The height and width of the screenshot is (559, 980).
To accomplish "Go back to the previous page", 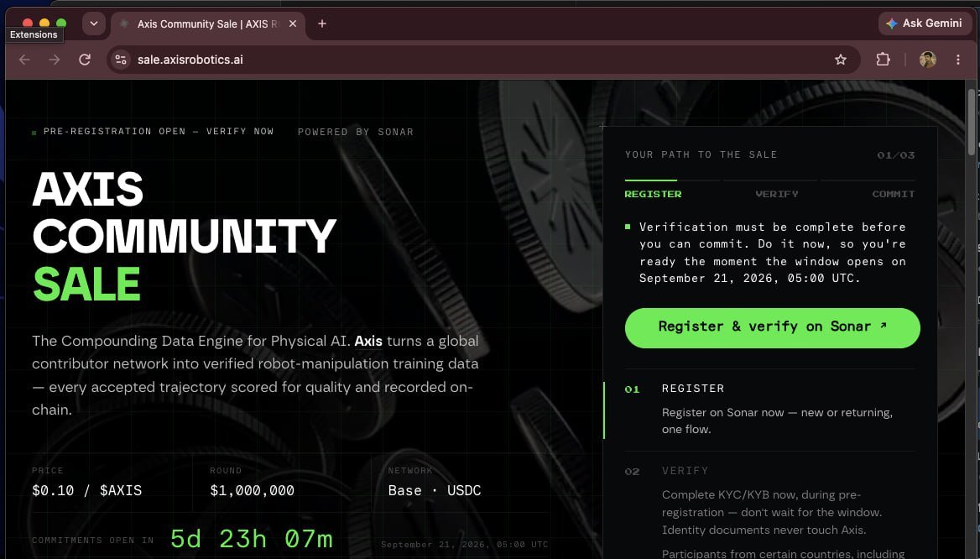I will point(24,60).
